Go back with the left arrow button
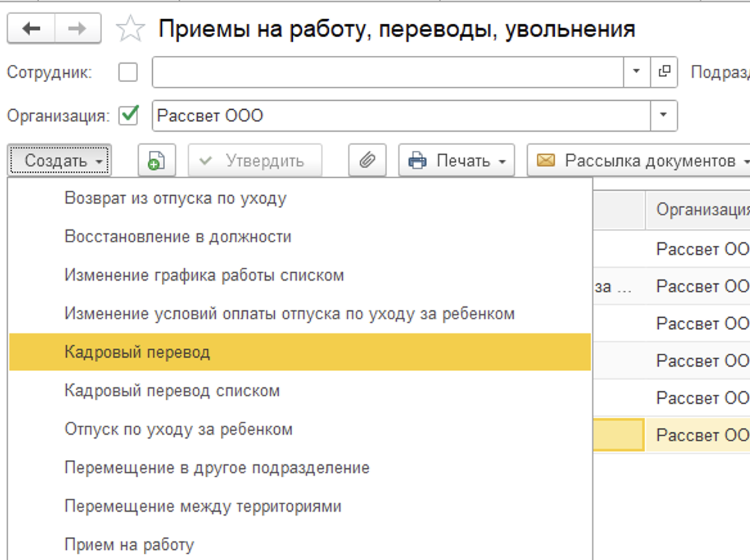 pos(31,29)
